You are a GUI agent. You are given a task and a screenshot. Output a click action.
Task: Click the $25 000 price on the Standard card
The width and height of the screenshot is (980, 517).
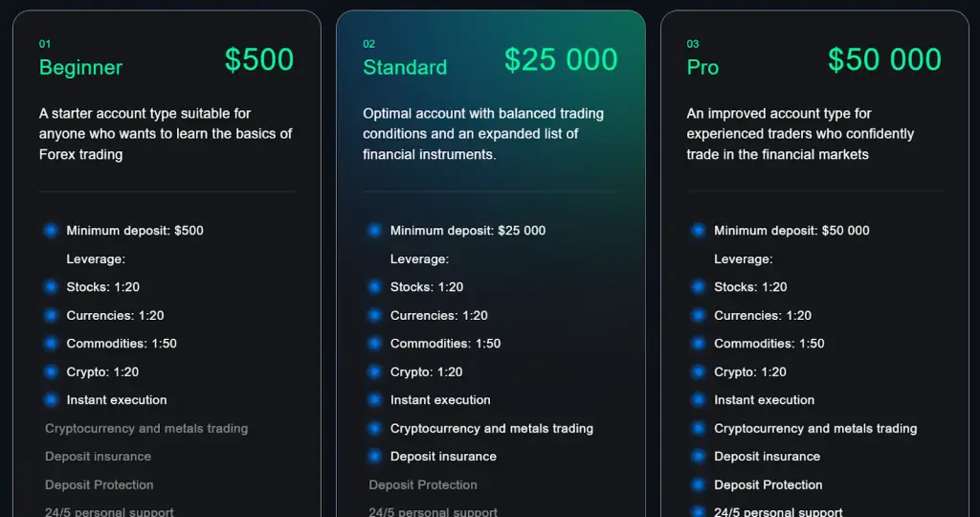coord(561,60)
